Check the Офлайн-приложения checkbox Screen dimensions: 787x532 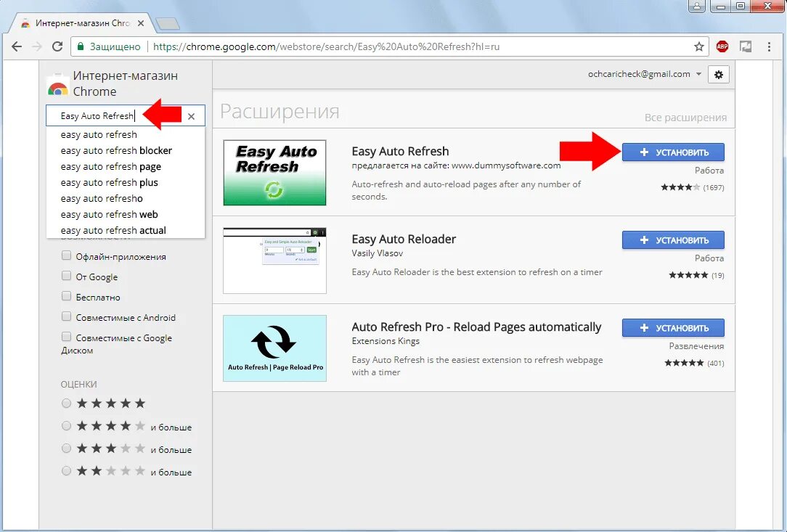click(x=66, y=255)
